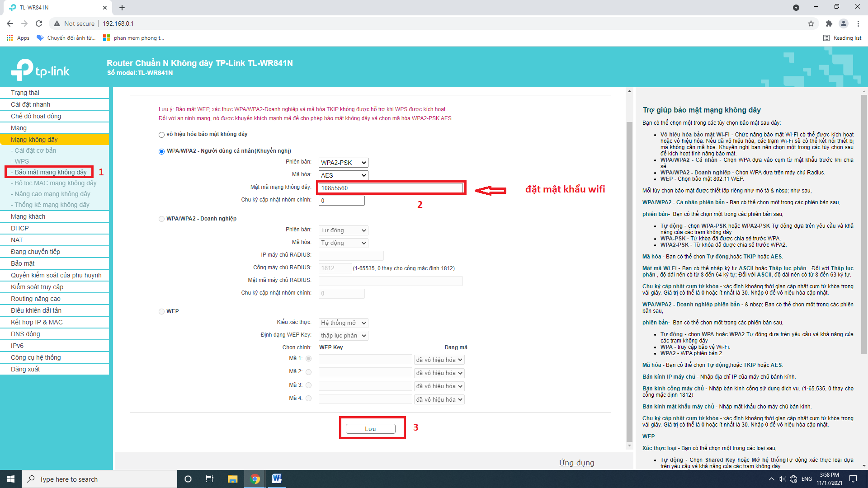Bookmark this page with star icon
Screen dimensions: 868x488
[x=811, y=23]
